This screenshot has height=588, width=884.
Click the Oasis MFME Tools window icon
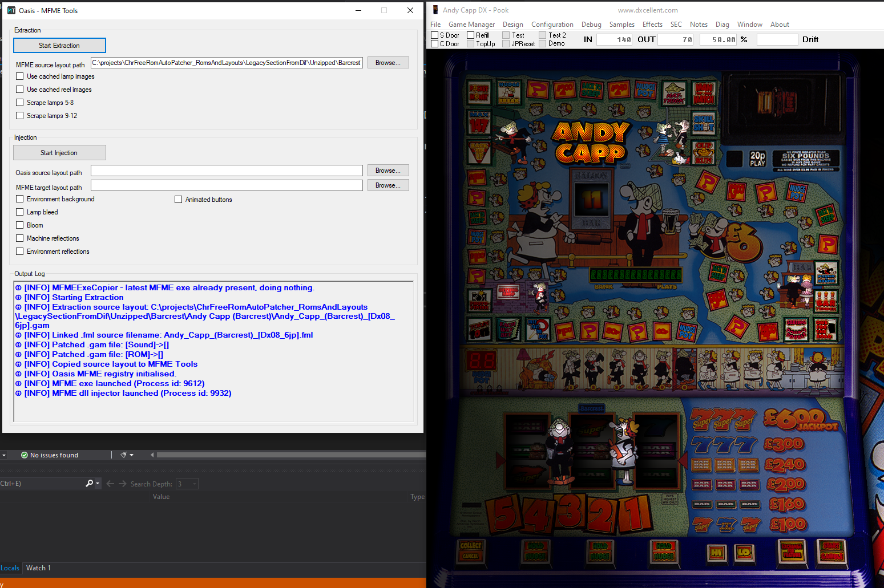[11, 10]
